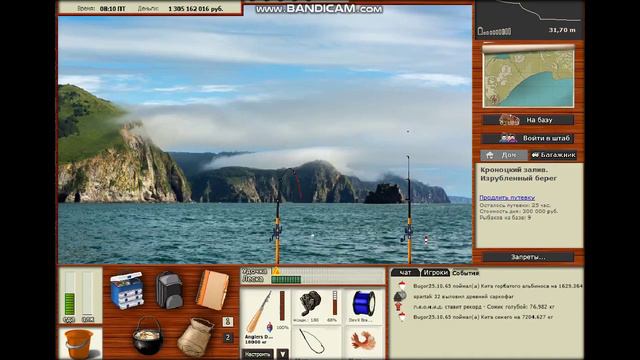This screenshot has height=360, width=640.
Task: Click the people icon on Войти в штаб
Action: [x=507, y=138]
